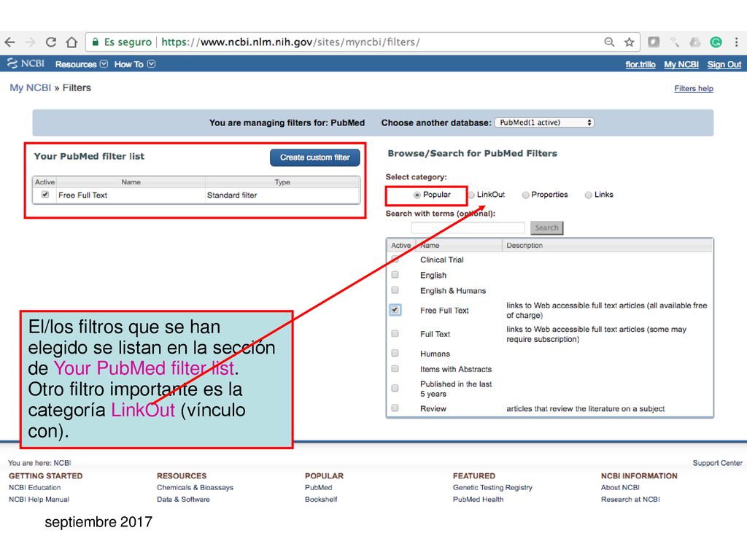The height and width of the screenshot is (560, 747).
Task: Open NCBI Help Manual footer link
Action: (39, 499)
